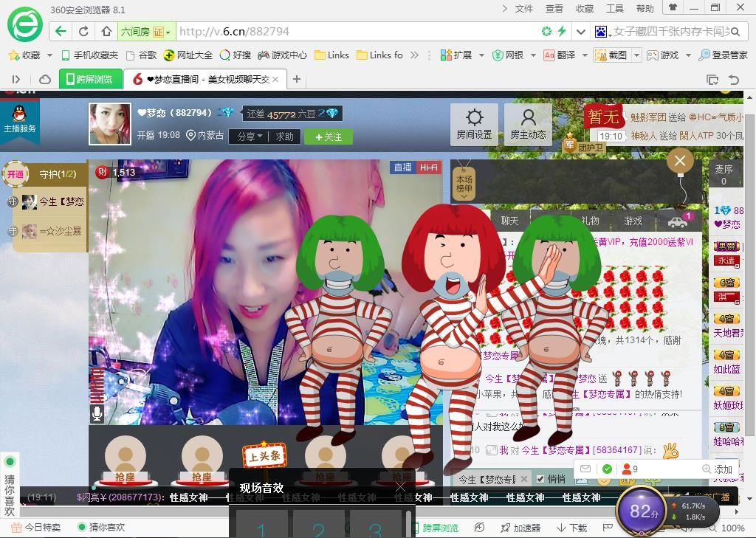
Task: Open the 网址大全 bookmark
Action: 188,55
